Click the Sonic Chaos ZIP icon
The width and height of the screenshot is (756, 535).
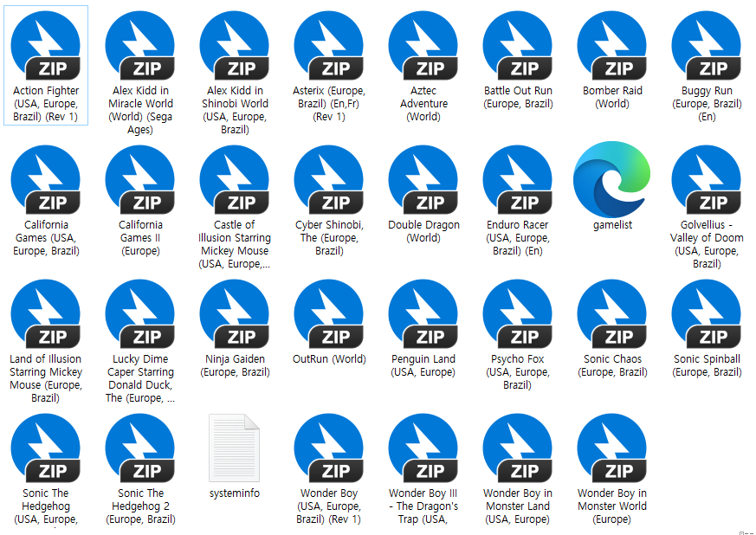click(612, 314)
